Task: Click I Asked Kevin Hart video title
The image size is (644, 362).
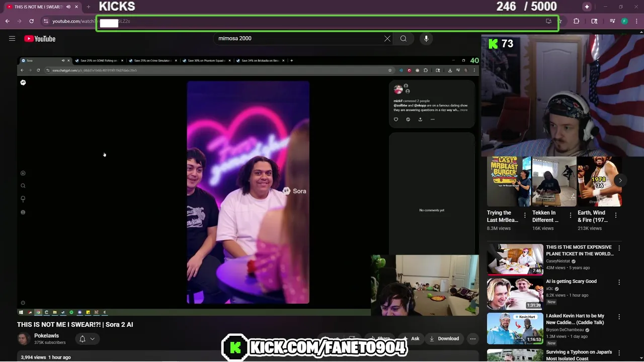Action: [x=575, y=319]
